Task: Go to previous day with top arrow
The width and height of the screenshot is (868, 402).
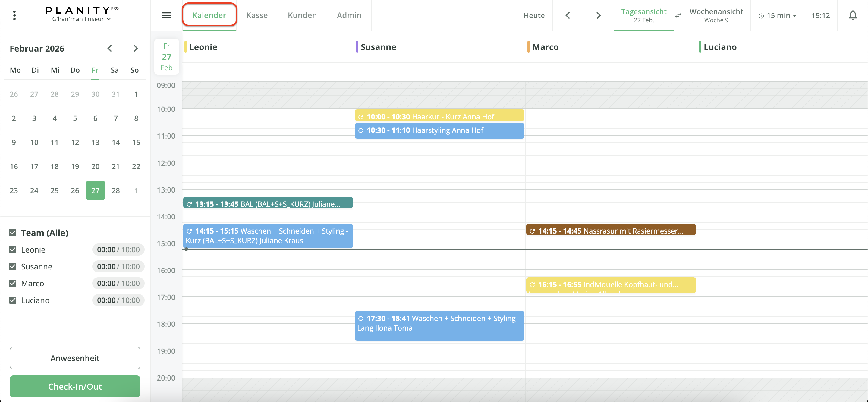Action: (568, 15)
